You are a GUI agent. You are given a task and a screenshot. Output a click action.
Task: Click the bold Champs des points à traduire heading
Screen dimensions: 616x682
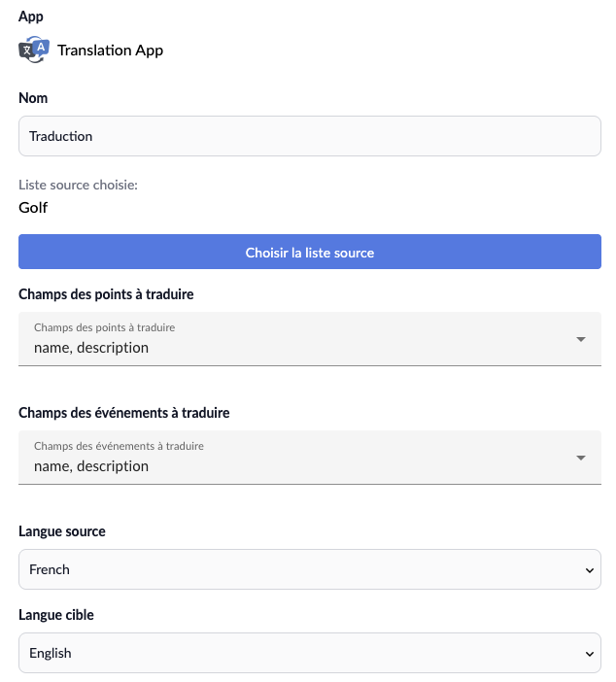[x=106, y=294]
